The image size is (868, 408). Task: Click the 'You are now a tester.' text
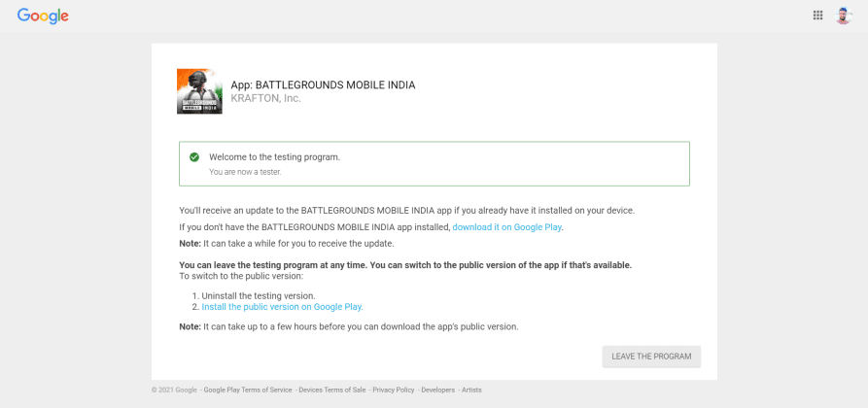245,172
